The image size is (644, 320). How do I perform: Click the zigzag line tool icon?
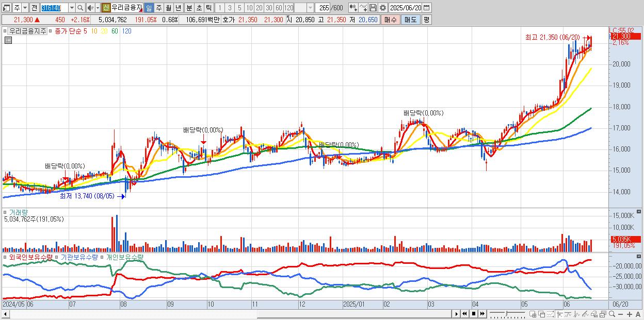coord(577,314)
